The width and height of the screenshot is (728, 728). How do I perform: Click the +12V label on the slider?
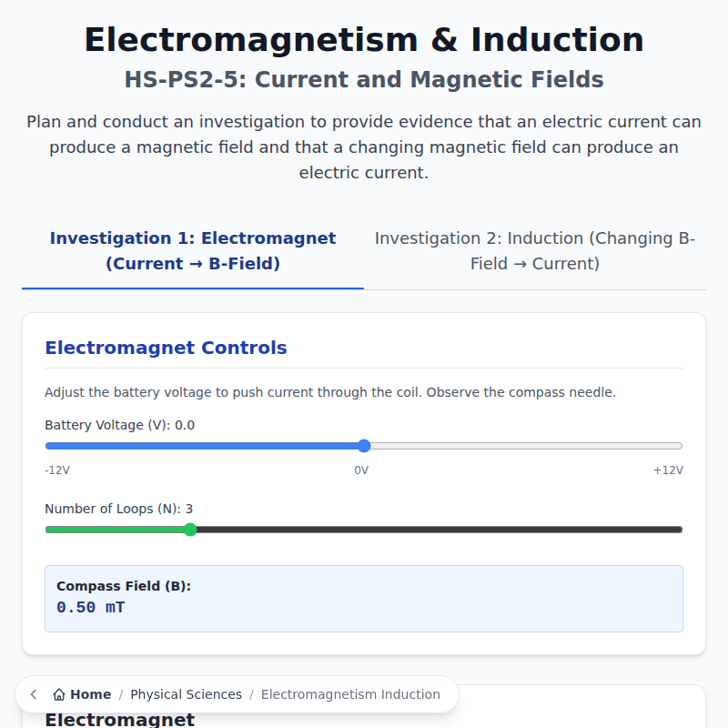(x=668, y=470)
